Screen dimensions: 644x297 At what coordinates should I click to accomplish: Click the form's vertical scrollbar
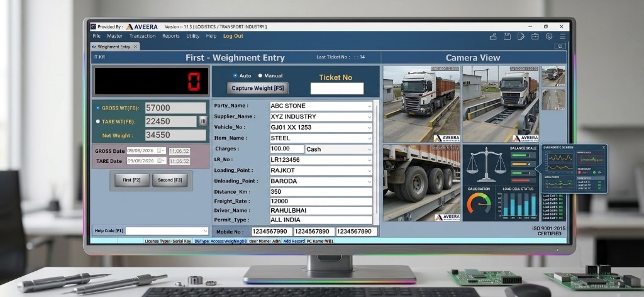click(377, 162)
